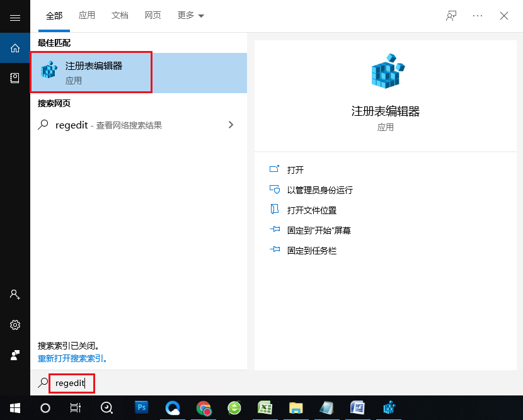This screenshot has height=420, width=523.
Task: Click the regedit 查看网络搜索结果 entry
Action: (139, 125)
